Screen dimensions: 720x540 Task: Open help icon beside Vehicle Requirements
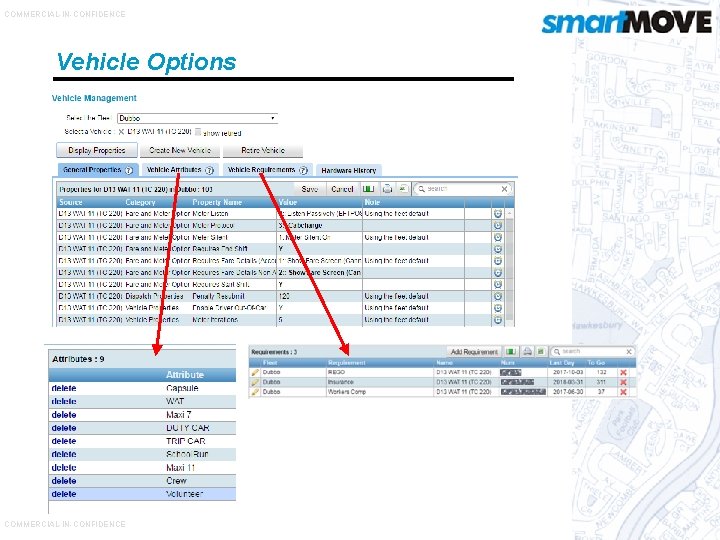303,170
